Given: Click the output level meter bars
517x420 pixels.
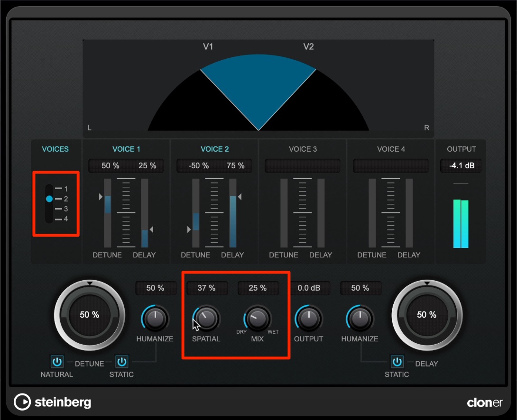Looking at the screenshot, I should (x=461, y=223).
